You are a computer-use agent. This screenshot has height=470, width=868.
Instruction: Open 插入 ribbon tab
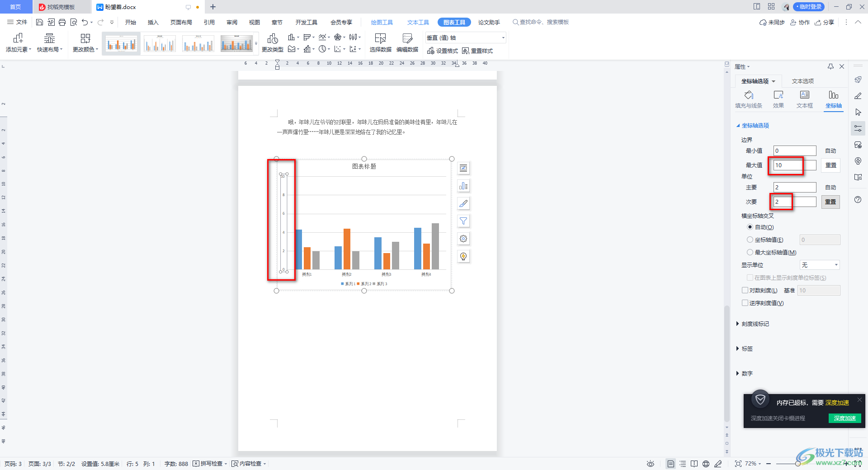click(153, 22)
